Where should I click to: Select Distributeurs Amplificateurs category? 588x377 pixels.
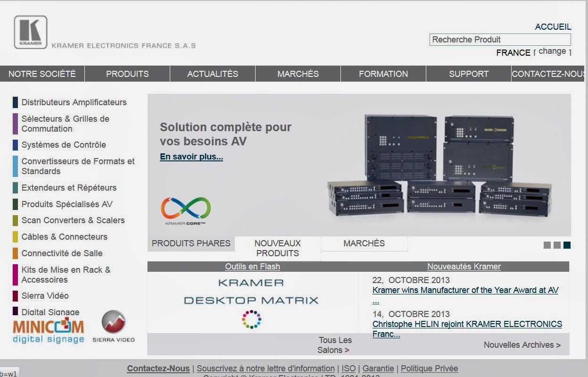tap(74, 102)
